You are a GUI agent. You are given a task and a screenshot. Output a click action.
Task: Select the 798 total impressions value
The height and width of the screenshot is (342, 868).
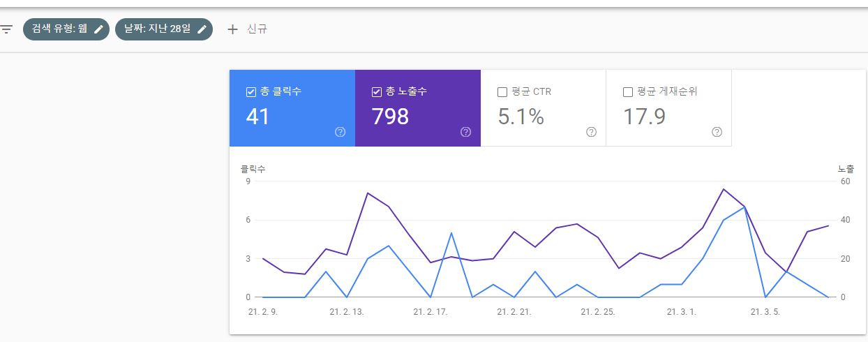coord(390,117)
